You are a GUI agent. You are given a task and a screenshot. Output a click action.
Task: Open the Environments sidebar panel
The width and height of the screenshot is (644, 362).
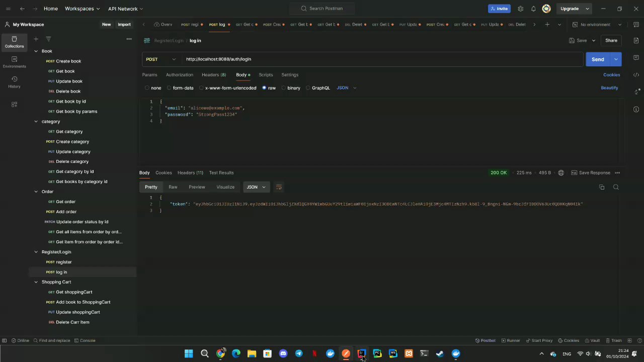(14, 62)
